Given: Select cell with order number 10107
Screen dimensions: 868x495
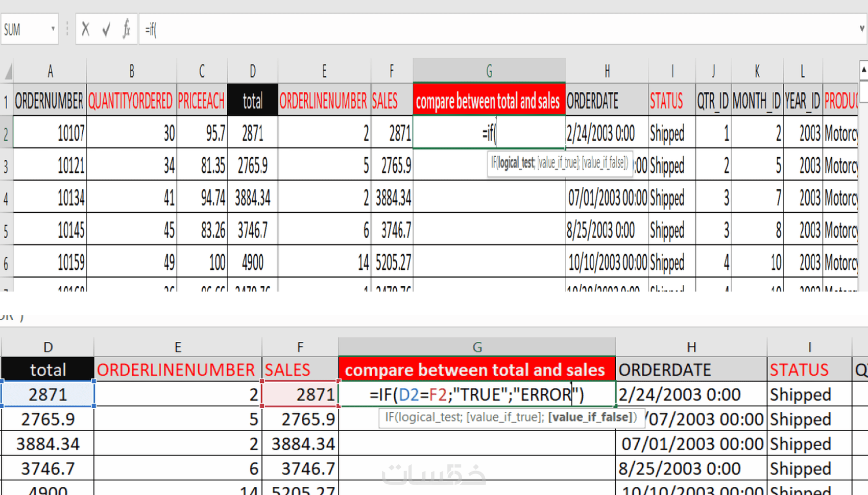Looking at the screenshot, I should [x=50, y=132].
